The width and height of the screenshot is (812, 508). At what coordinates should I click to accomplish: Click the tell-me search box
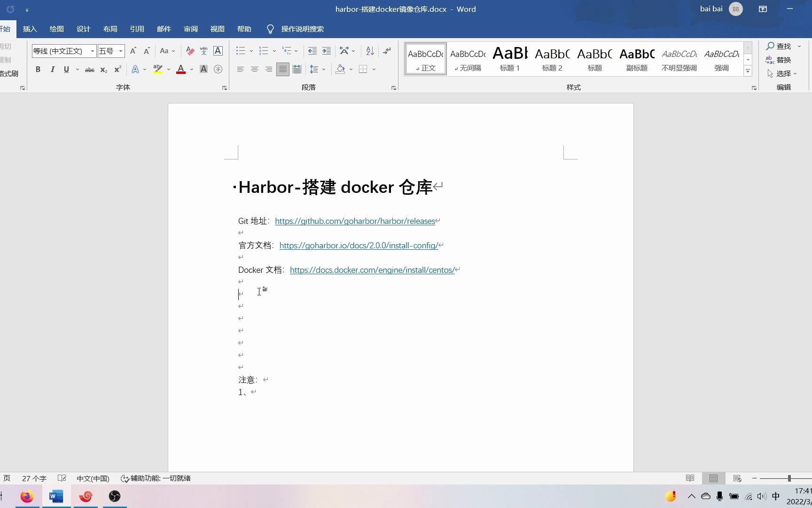coord(302,29)
